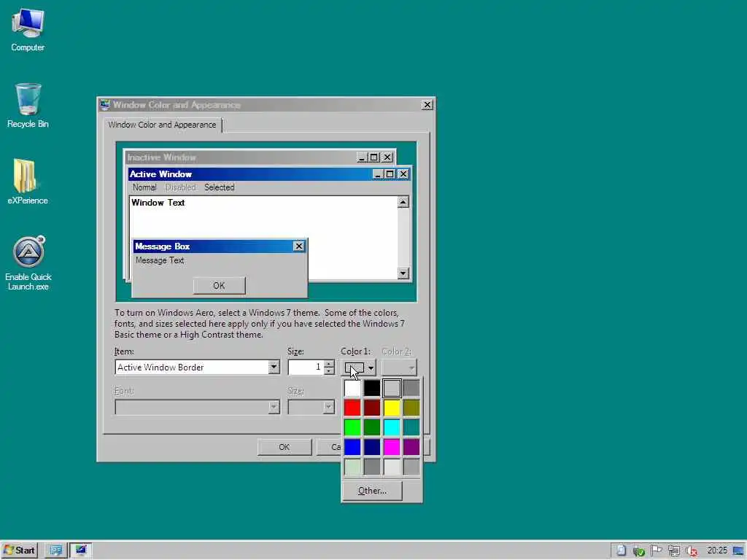Select the Window Color and Appearance tab
Viewport: 747px width, 560px height.
162,125
